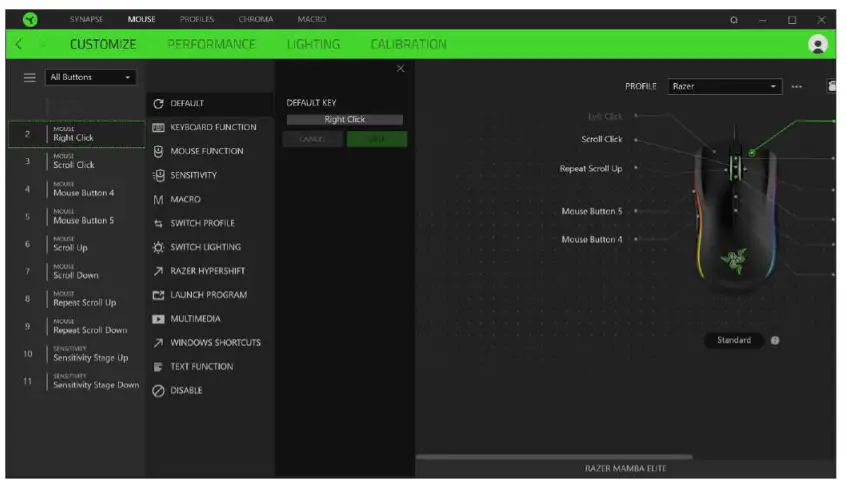Select the Keyboard Function option
The height and width of the screenshot is (485, 847).
pyautogui.click(x=210, y=127)
